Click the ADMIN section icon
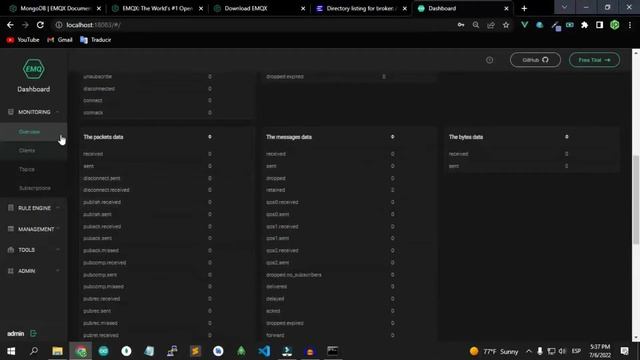Viewport: 640px width, 360px height. [11, 271]
